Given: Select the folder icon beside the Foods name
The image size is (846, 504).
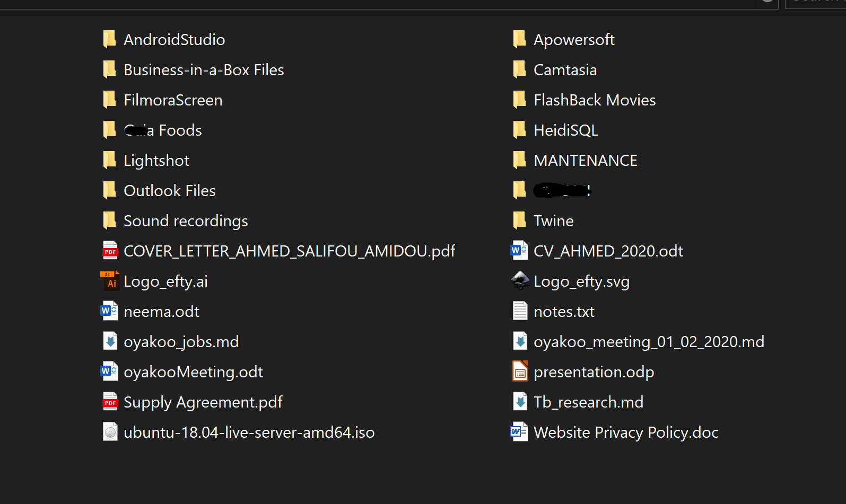Looking at the screenshot, I should coord(109,130).
